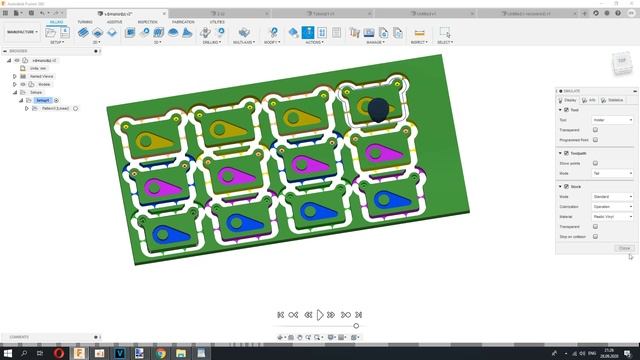Open the MANUFACTURE workspace dropdown
640x360 pixels.
(x=22, y=32)
